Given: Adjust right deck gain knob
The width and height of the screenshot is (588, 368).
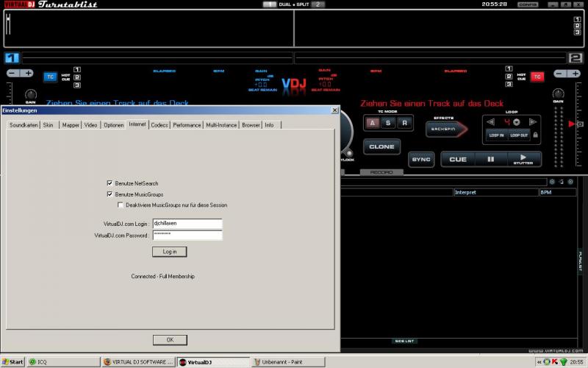Looking at the screenshot, I should pyautogui.click(x=558, y=93).
